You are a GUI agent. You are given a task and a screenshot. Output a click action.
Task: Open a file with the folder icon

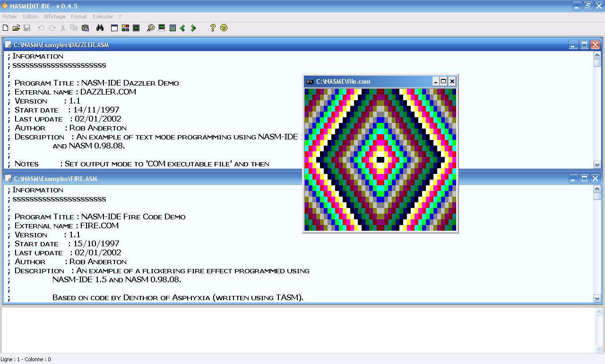[16, 28]
